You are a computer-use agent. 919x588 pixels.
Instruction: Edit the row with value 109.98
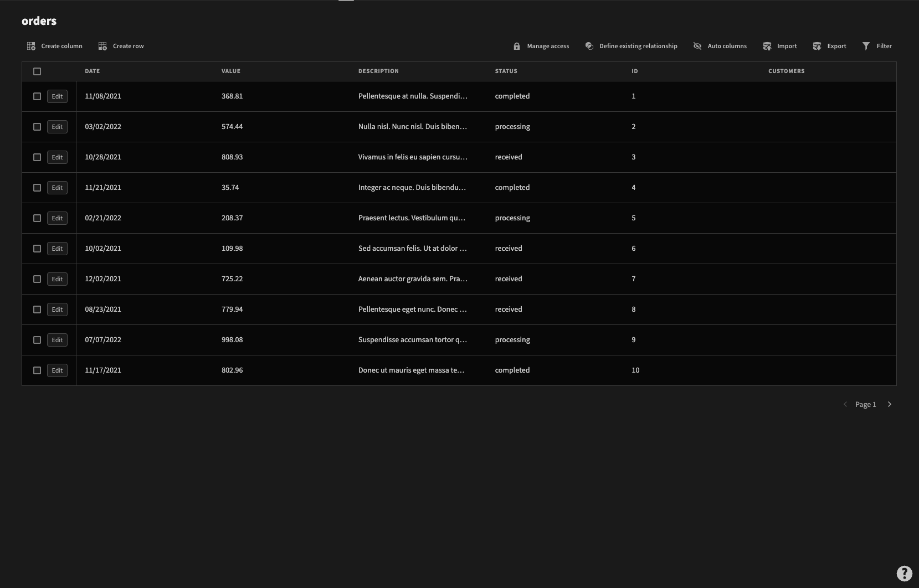[57, 249]
